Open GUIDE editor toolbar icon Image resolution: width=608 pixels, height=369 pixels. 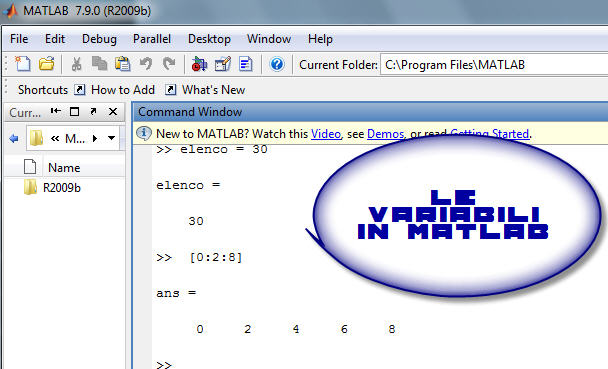click(223, 64)
